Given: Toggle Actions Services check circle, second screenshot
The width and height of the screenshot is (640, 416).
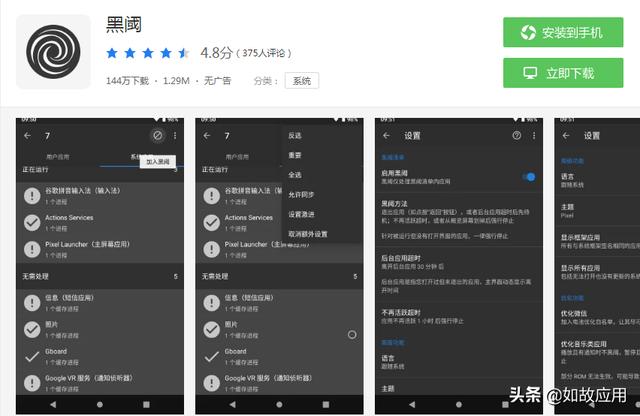Looking at the screenshot, I should pyautogui.click(x=211, y=222).
